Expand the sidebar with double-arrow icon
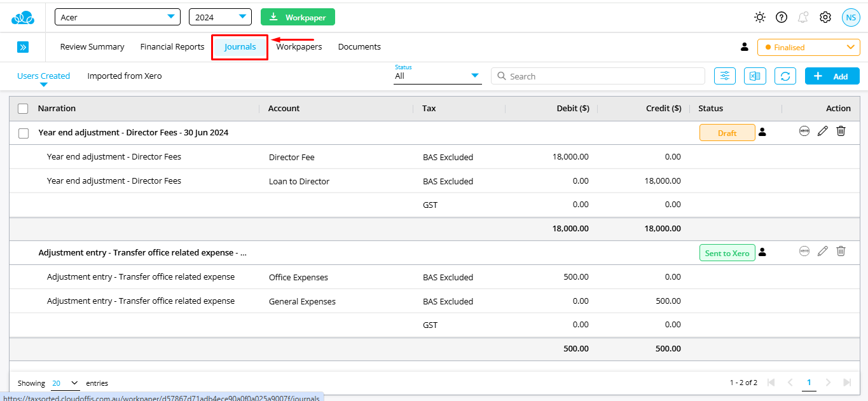The width and height of the screenshot is (868, 401). pos(23,47)
